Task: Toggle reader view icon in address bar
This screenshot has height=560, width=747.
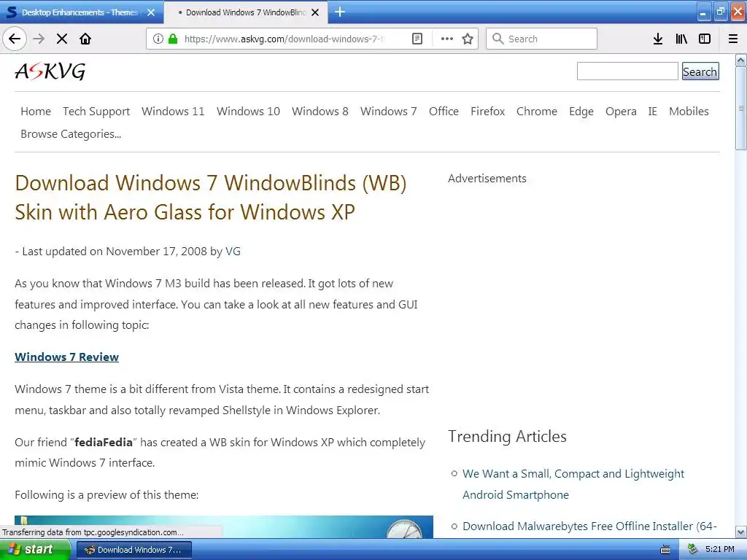Action: pyautogui.click(x=417, y=39)
